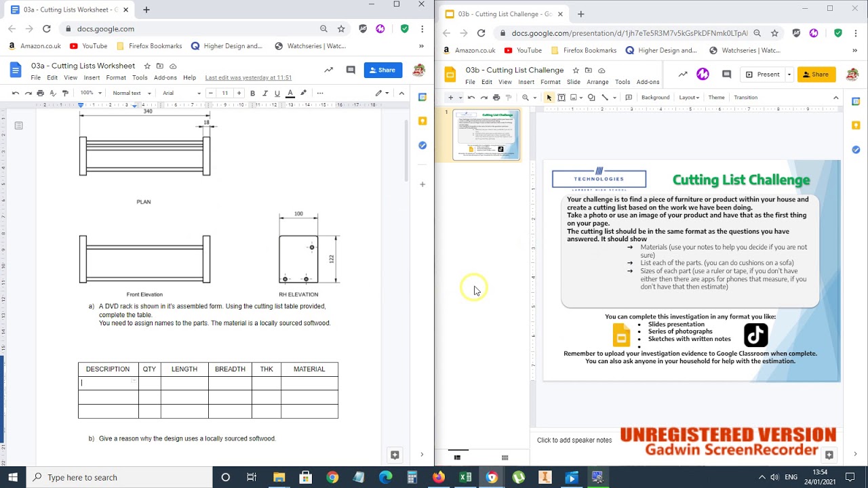Open the Help menu in Docs

point(189,78)
